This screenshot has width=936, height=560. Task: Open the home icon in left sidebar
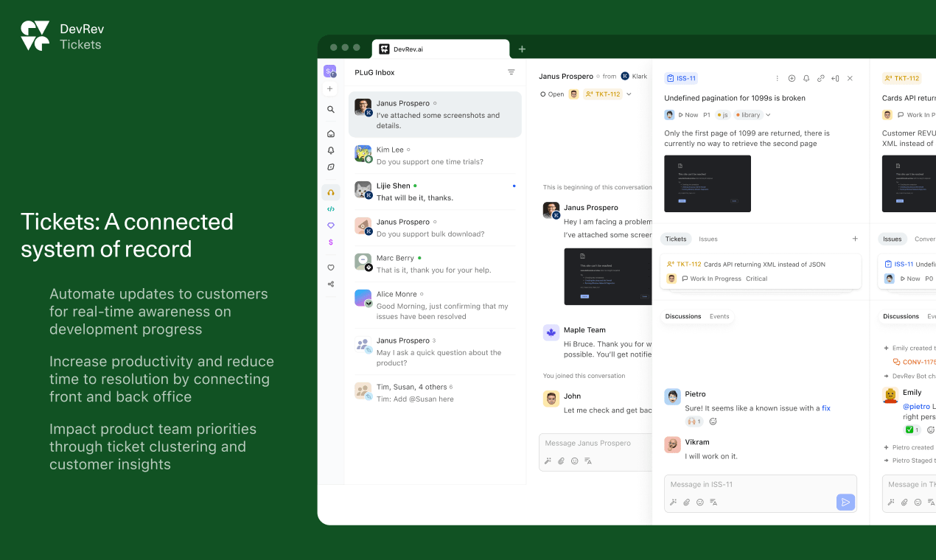pyautogui.click(x=331, y=133)
